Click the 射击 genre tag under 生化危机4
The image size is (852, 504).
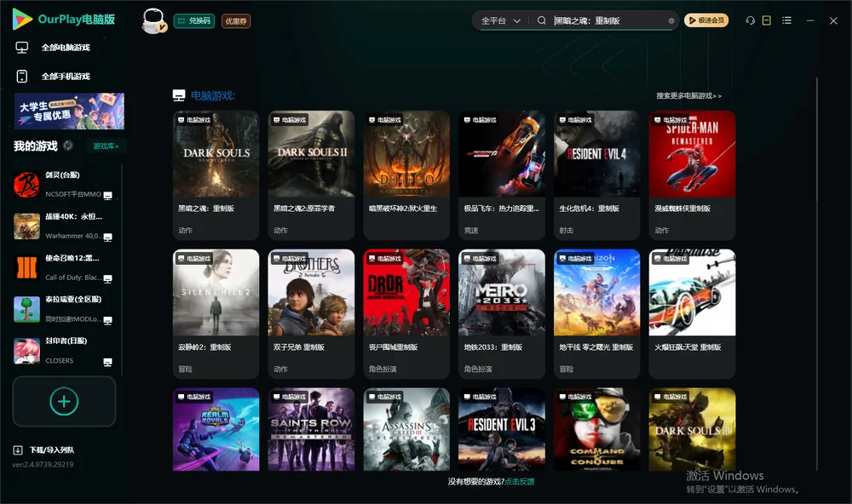coord(567,230)
